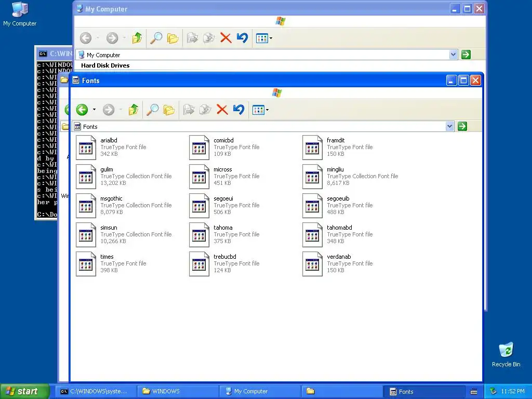Open the Start menu
532x399 pixels.
tap(25, 391)
